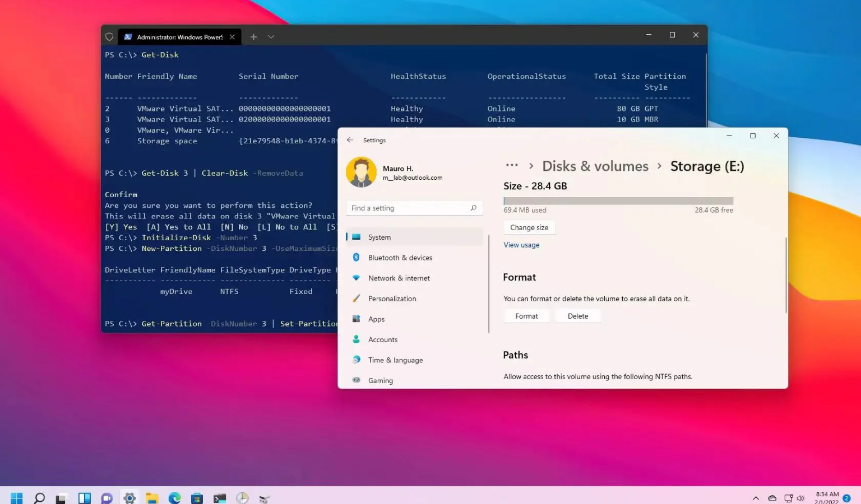The image size is (861, 504).
Task: Click the admin shield icon in terminal title bar
Action: tap(109, 36)
